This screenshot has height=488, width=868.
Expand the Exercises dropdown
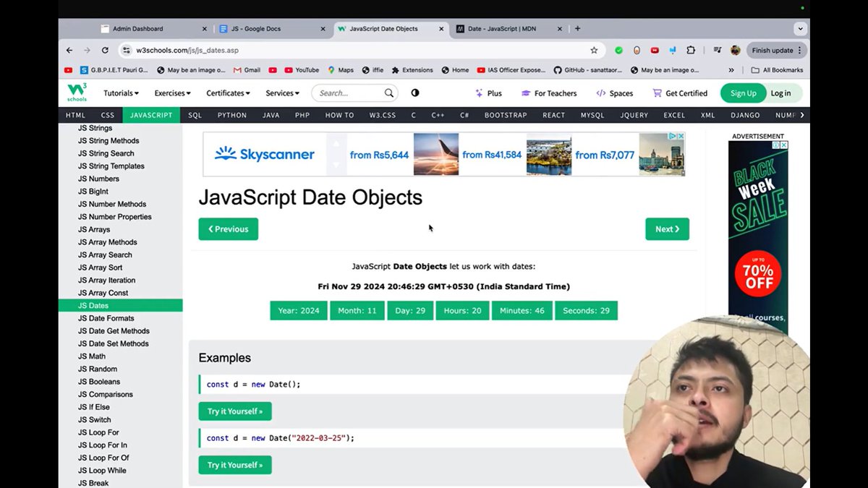172,93
